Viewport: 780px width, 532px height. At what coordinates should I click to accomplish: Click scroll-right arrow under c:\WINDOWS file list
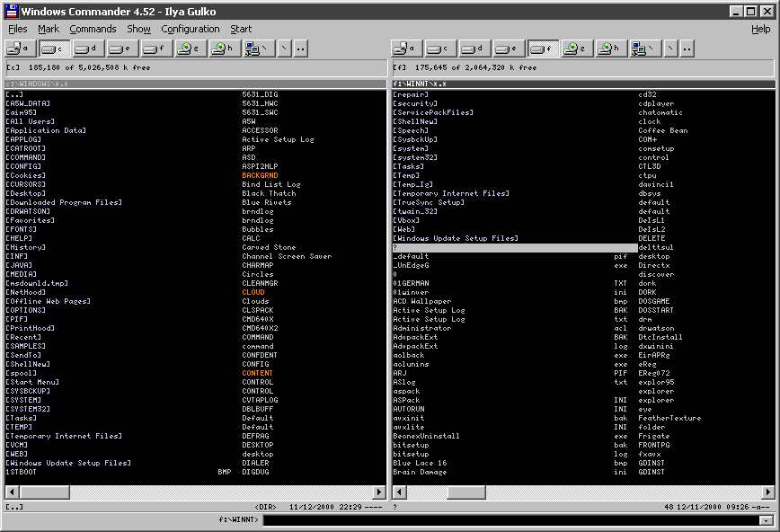(379, 492)
